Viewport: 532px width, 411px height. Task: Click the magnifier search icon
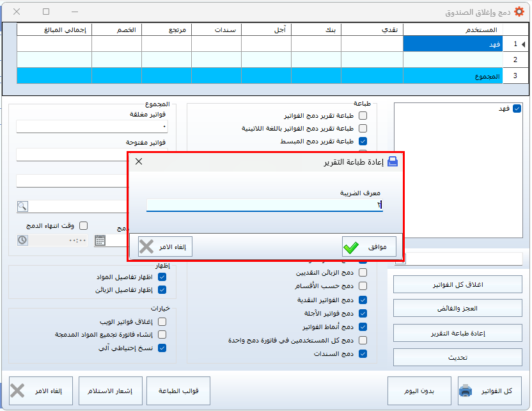[22, 206]
